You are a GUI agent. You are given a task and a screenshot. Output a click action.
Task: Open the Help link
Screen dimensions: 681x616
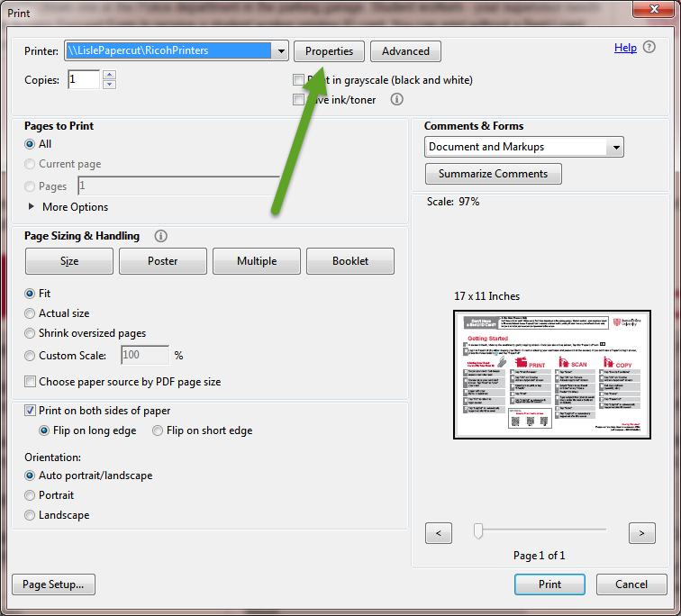[625, 48]
